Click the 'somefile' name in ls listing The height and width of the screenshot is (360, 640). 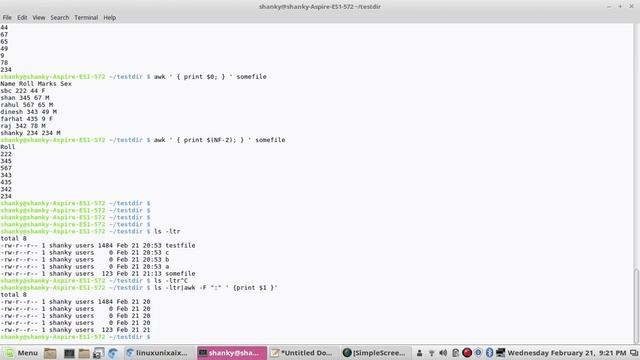[180, 274]
